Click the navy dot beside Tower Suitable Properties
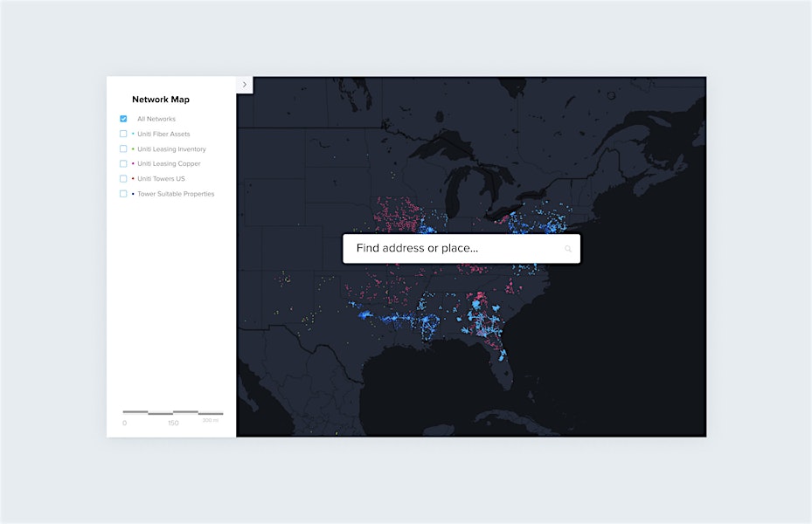 (133, 194)
